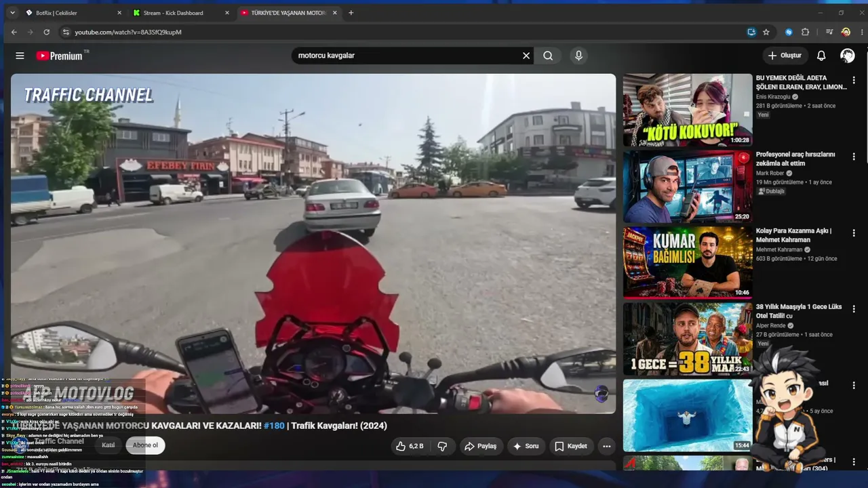Visit Mehmet Kahraman channel name under title
The width and height of the screenshot is (868, 488).
click(779, 250)
